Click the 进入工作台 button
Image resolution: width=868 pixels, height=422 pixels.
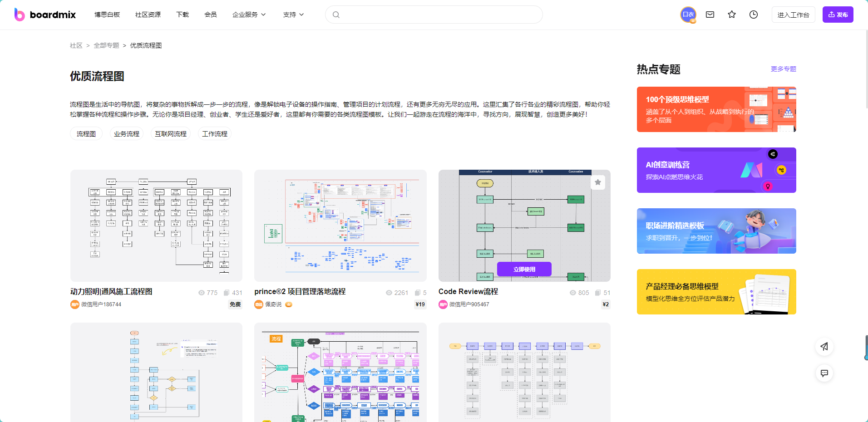click(794, 15)
